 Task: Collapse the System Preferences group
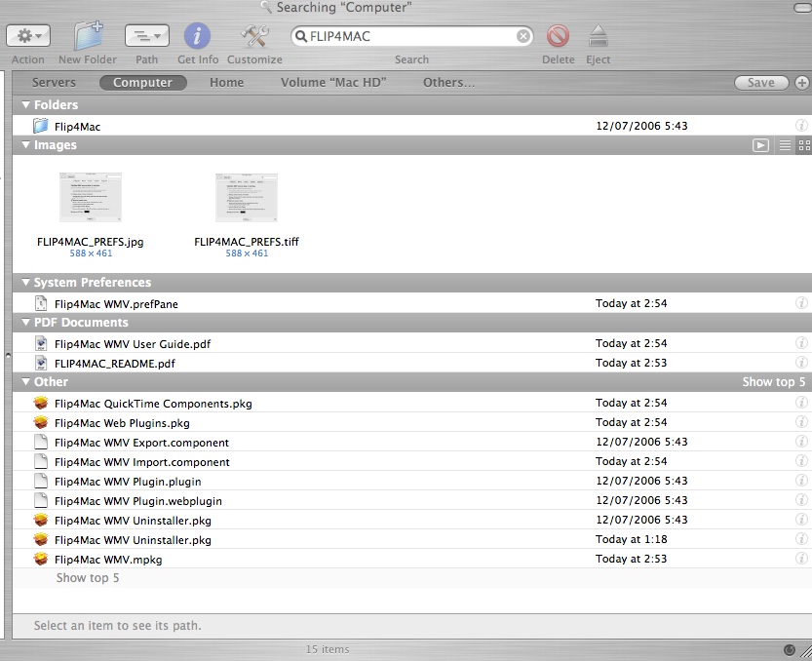click(26, 283)
